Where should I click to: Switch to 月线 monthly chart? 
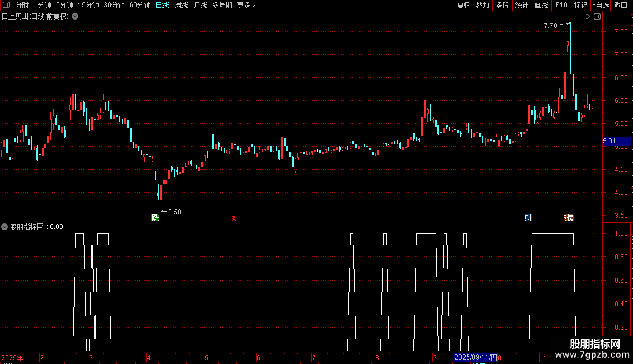point(200,5)
